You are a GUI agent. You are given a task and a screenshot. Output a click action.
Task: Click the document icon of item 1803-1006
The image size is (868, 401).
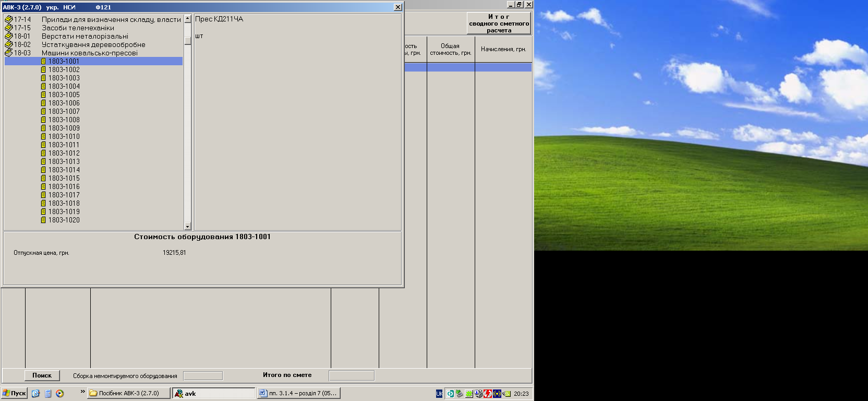[43, 103]
